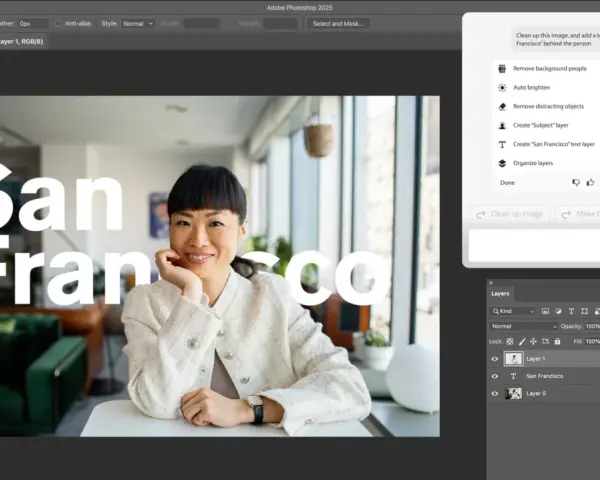Viewport: 600px width, 480px height.
Task: Toggle lock position icon
Action: [x=533, y=341]
